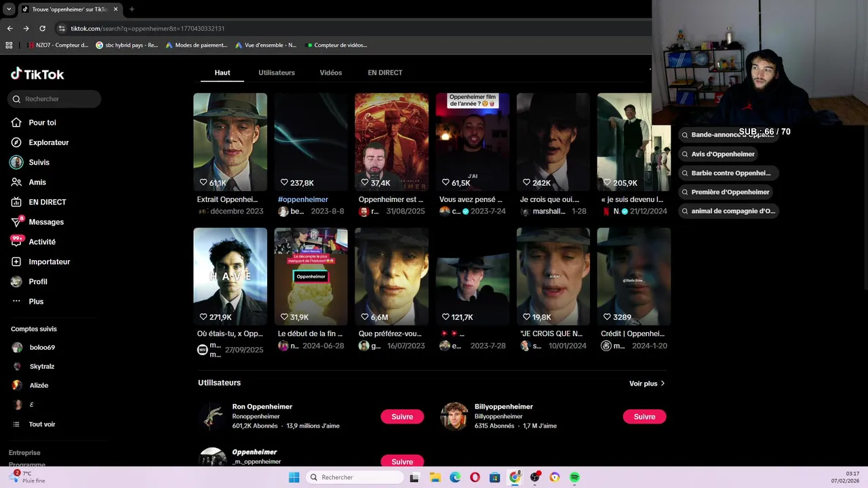Open NZO7 Compteur bookmark
Screen dimensions: 868x488
point(58,45)
